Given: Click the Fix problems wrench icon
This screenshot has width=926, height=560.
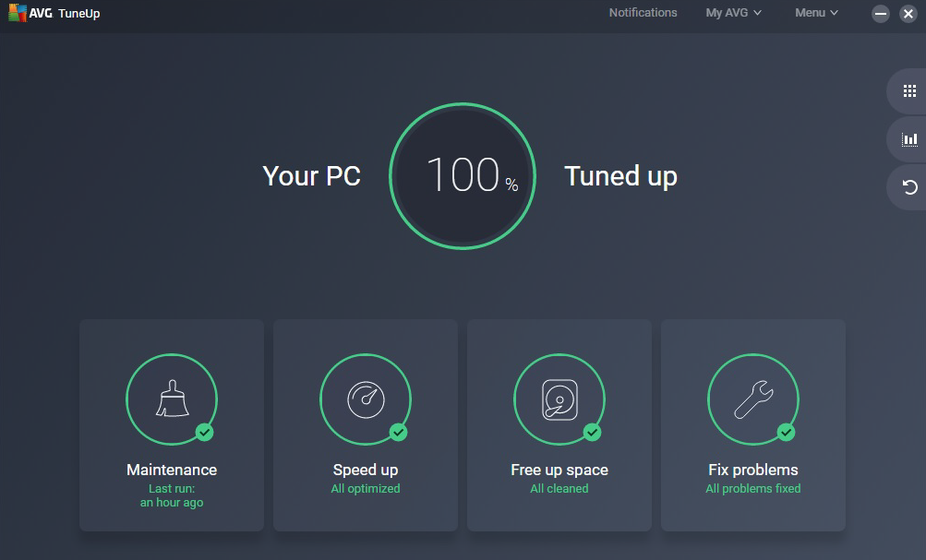Looking at the screenshot, I should point(753,399).
